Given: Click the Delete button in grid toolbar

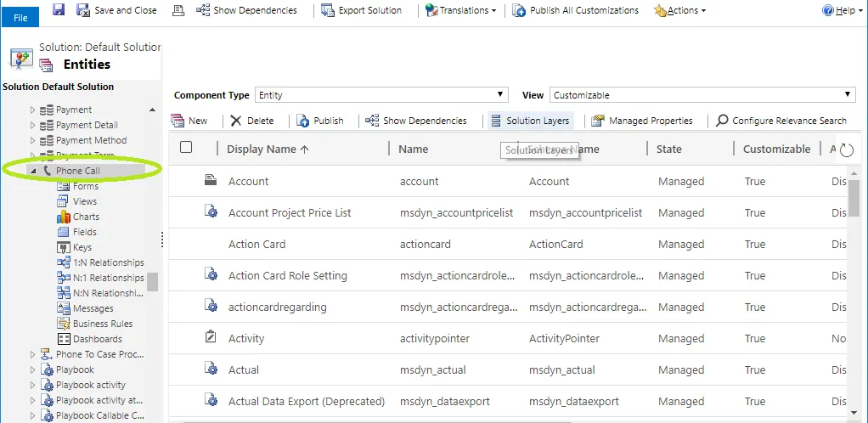Looking at the screenshot, I should (252, 120).
